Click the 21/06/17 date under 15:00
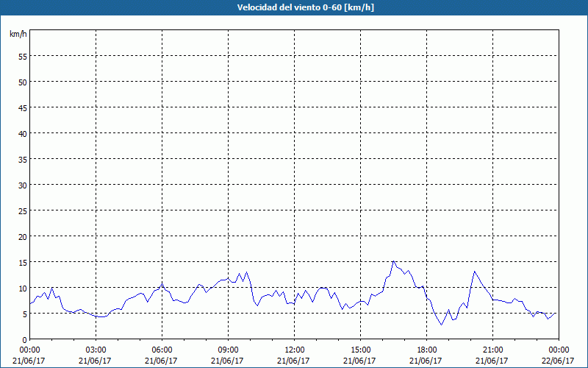This screenshot has width=588, height=368. pos(359,361)
